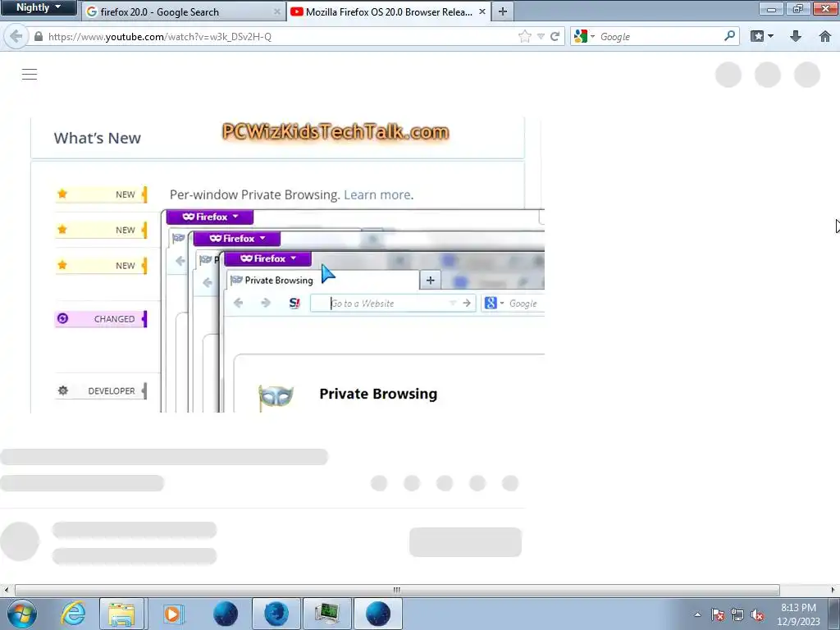Open the Firefox globe taskbar icon
This screenshot has width=840, height=630.
point(276,614)
